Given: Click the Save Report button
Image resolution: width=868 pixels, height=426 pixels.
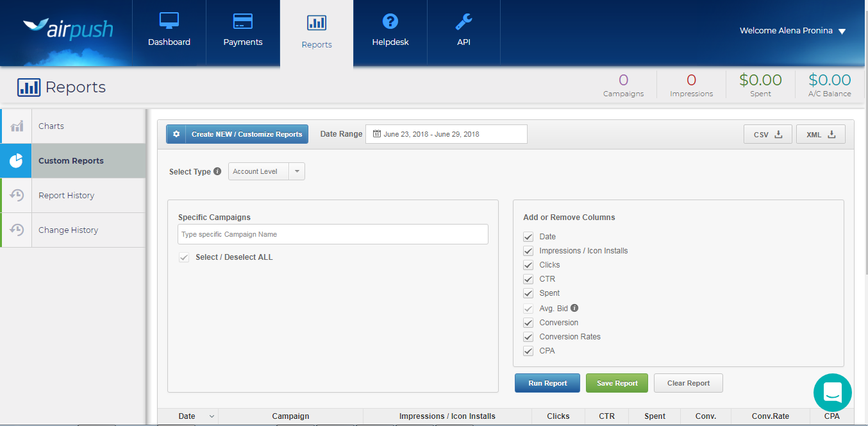Looking at the screenshot, I should click(617, 383).
